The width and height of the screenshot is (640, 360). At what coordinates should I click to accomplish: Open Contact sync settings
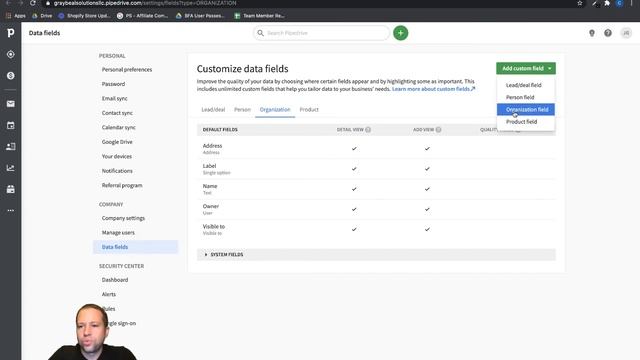pos(117,113)
